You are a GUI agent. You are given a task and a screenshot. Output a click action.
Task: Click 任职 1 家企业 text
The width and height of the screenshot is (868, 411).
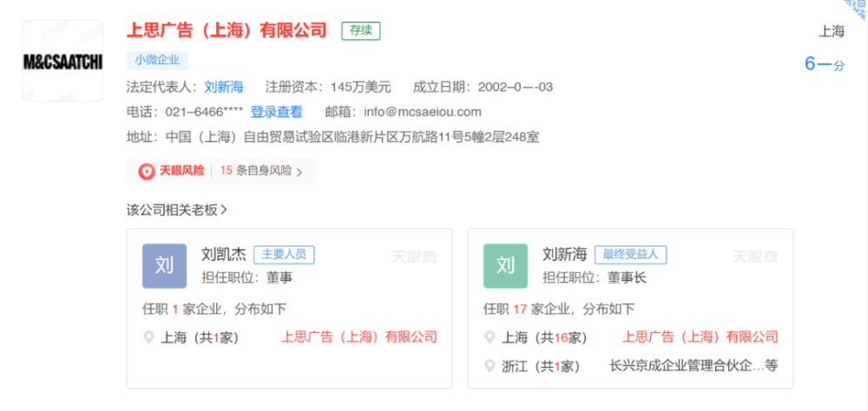[214, 309]
